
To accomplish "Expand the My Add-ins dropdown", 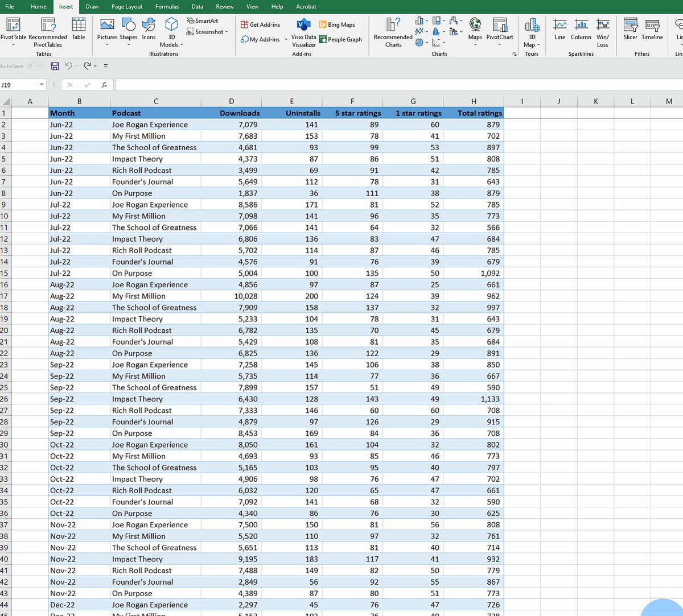I will (x=286, y=39).
